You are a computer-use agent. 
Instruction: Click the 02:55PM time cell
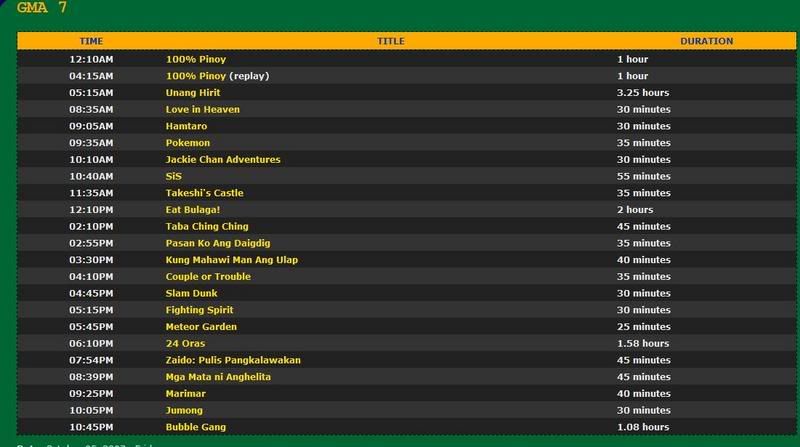coord(91,243)
